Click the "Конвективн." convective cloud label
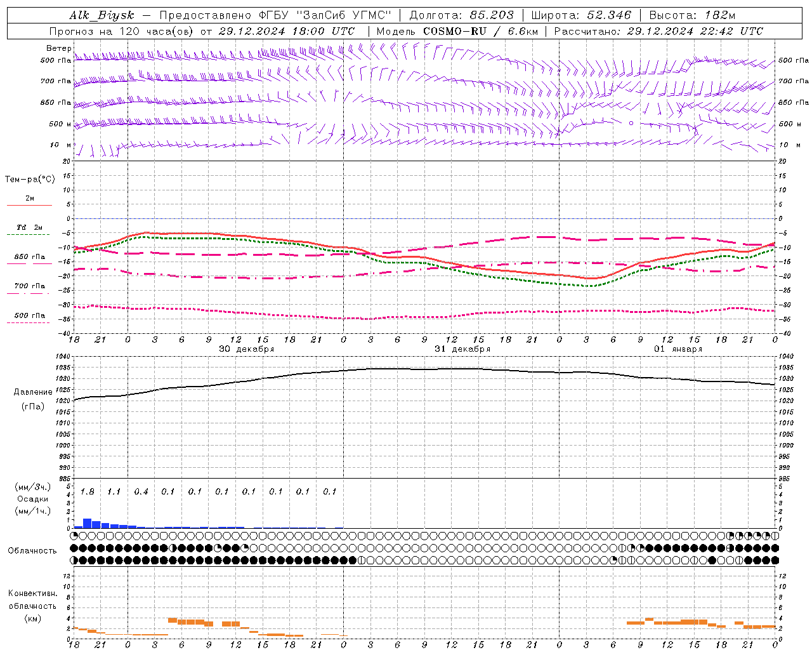The image size is (812, 650). click(x=33, y=594)
